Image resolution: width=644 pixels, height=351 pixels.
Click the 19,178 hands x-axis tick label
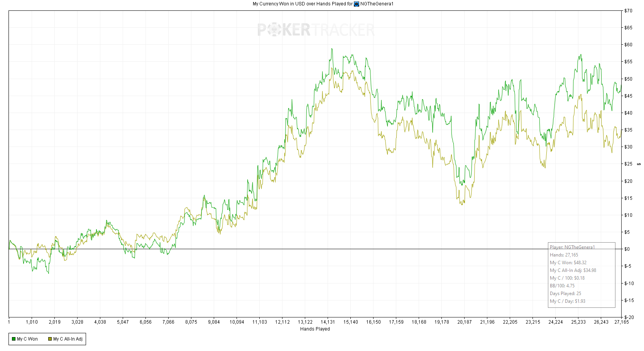442,322
